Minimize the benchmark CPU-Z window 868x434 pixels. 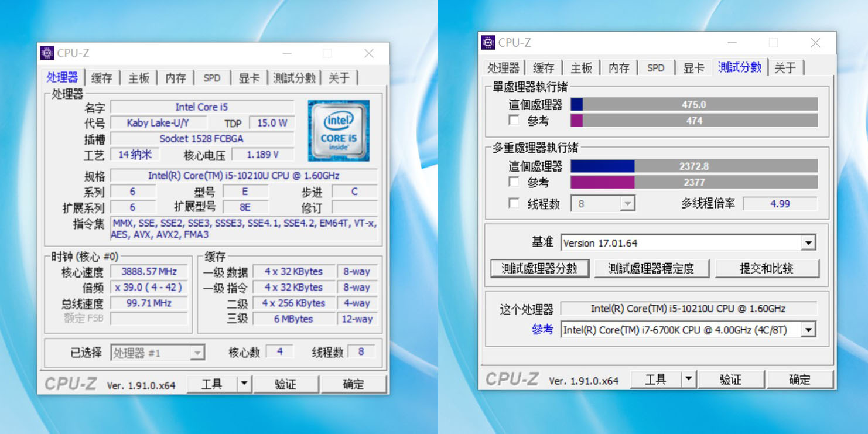pyautogui.click(x=732, y=43)
